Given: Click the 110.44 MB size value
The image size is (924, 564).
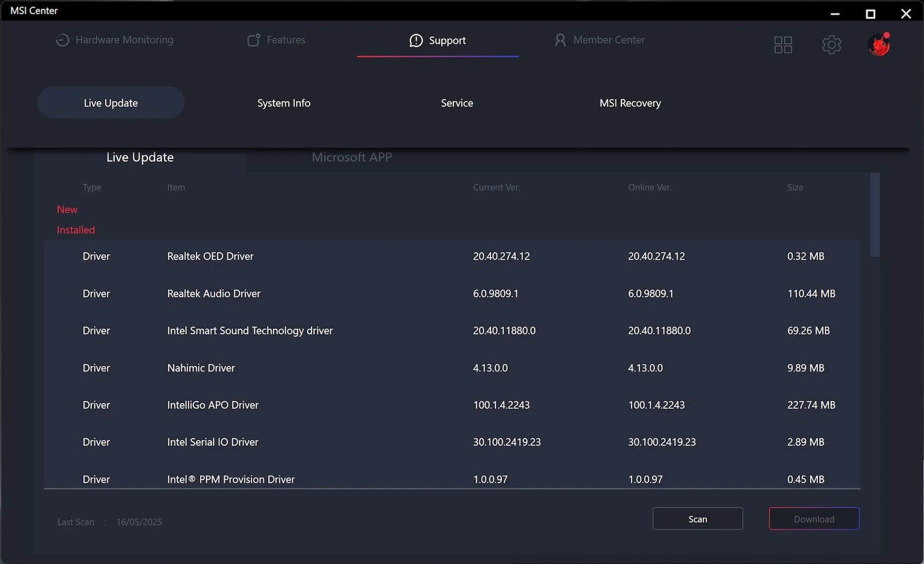Looking at the screenshot, I should point(811,294).
